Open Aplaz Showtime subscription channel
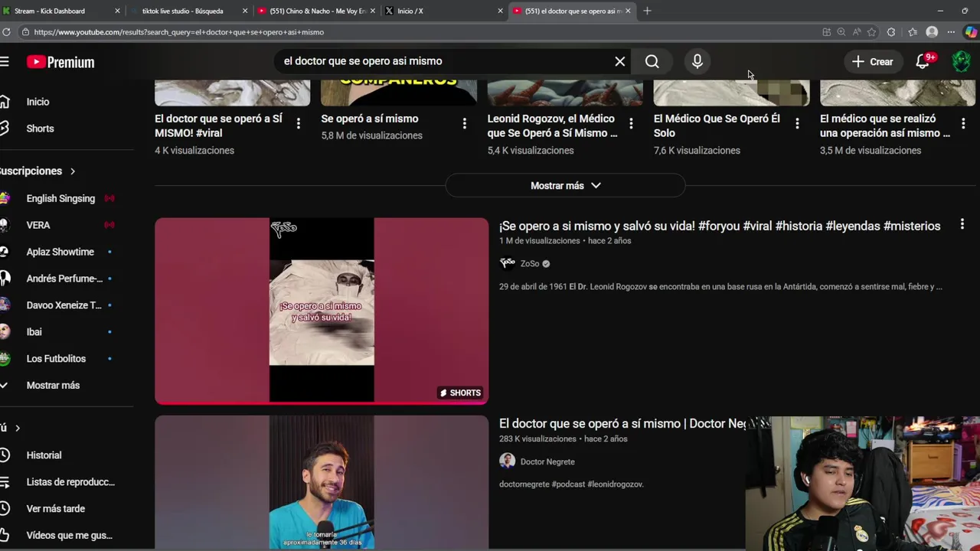 pos(60,252)
